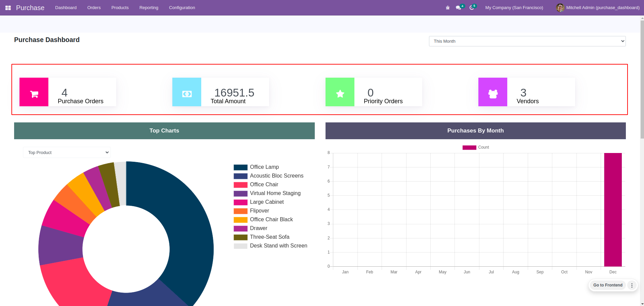Toggle Count legend in Purchases By Month
The height and width of the screenshot is (306, 644).
(x=475, y=147)
